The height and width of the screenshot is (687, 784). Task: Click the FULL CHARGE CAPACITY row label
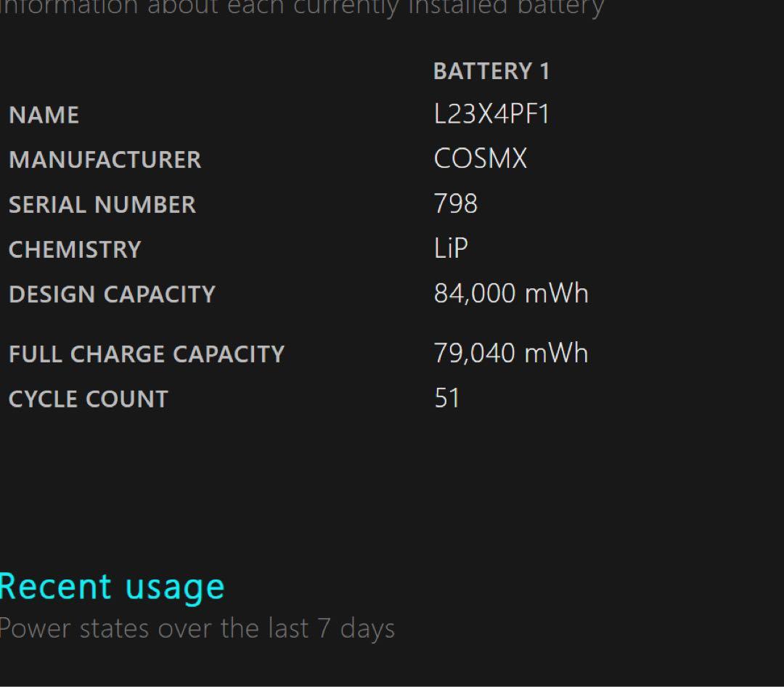pos(147,354)
